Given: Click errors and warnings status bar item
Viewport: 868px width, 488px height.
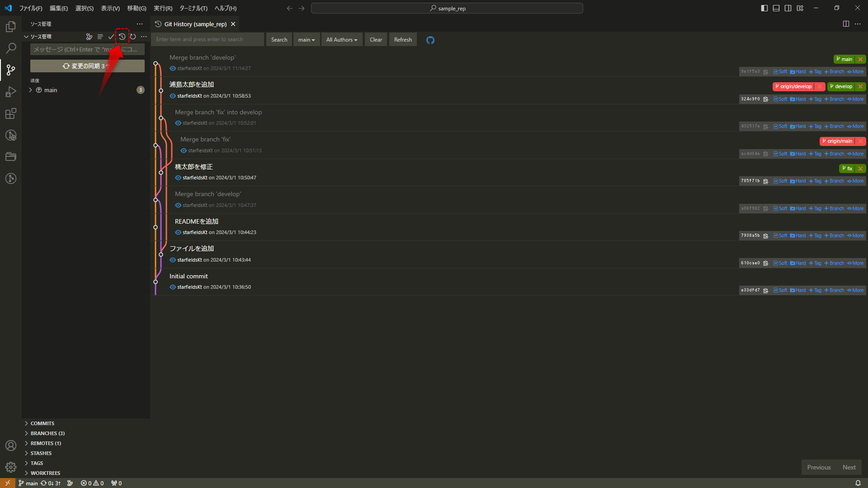Looking at the screenshot, I should [x=92, y=483].
